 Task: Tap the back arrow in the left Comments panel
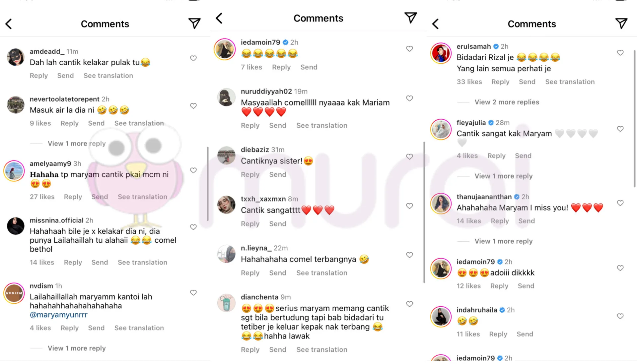(9, 24)
